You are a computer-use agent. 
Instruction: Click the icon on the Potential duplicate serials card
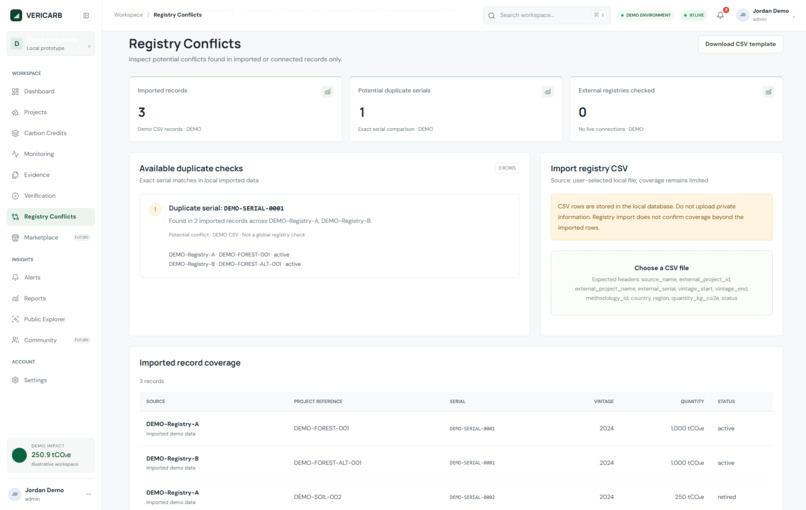click(548, 92)
